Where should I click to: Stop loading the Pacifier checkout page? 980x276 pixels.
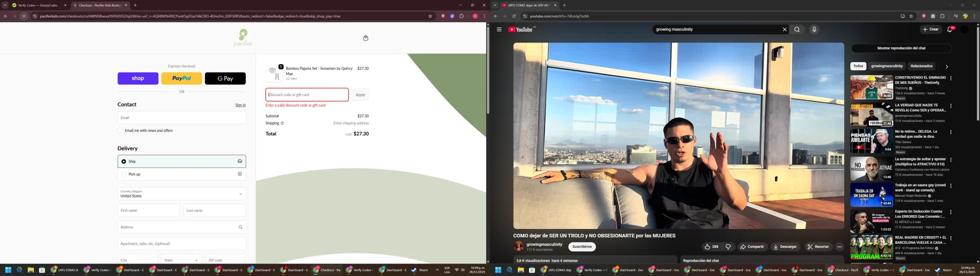pos(24,16)
